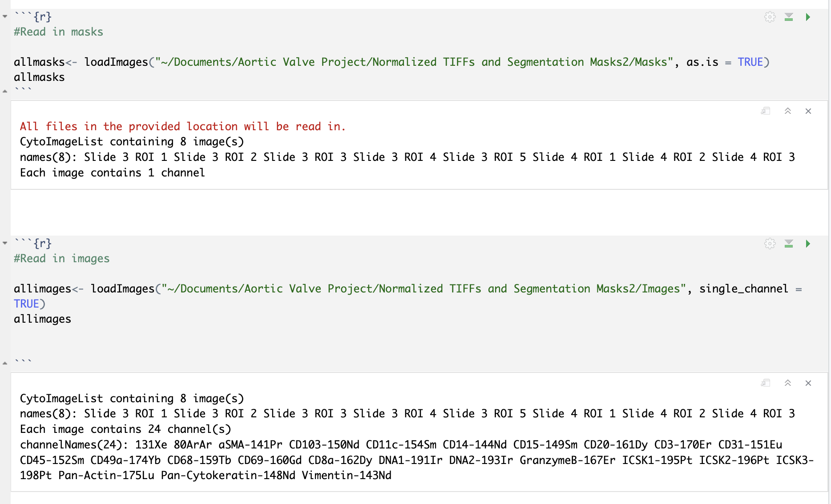Open chunk options gear for the images chunk
The image size is (831, 504).
tap(769, 244)
